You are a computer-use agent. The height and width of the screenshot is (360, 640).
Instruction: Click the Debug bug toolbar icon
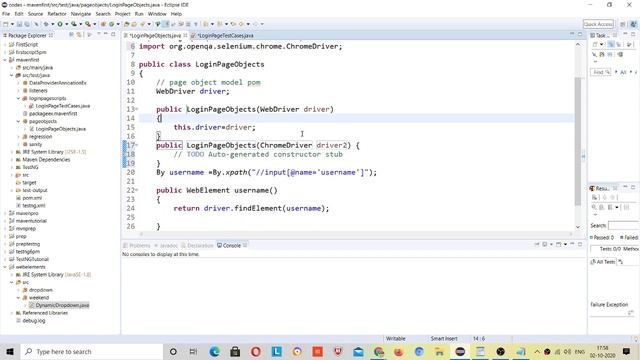pyautogui.click(x=46, y=24)
